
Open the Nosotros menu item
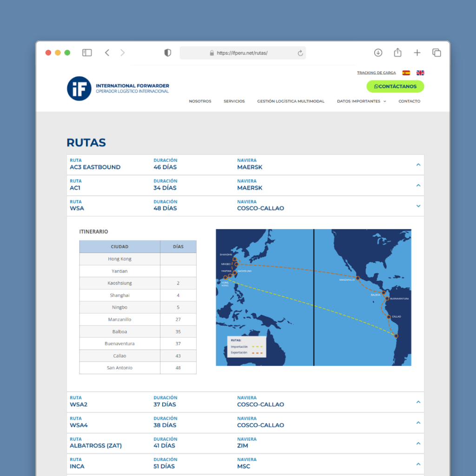[x=200, y=101]
